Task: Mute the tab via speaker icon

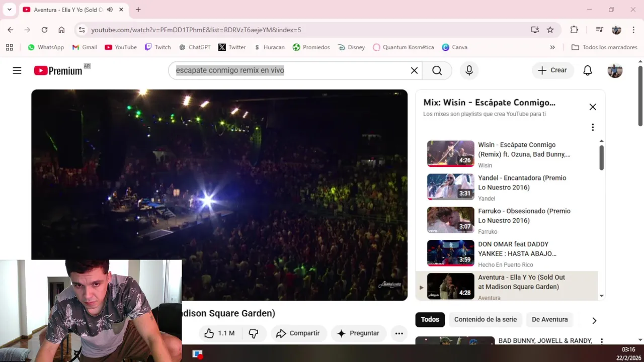Action: coord(110,10)
